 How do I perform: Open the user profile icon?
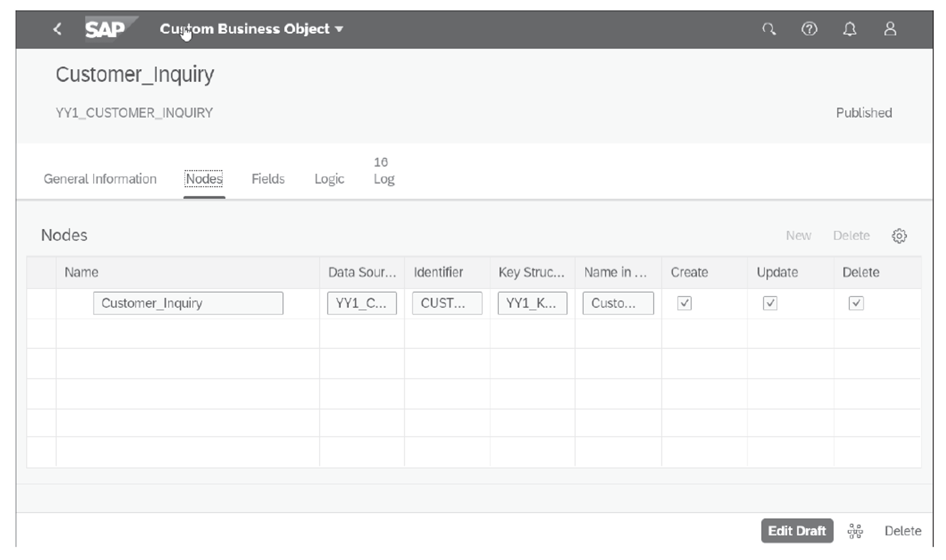(x=889, y=29)
